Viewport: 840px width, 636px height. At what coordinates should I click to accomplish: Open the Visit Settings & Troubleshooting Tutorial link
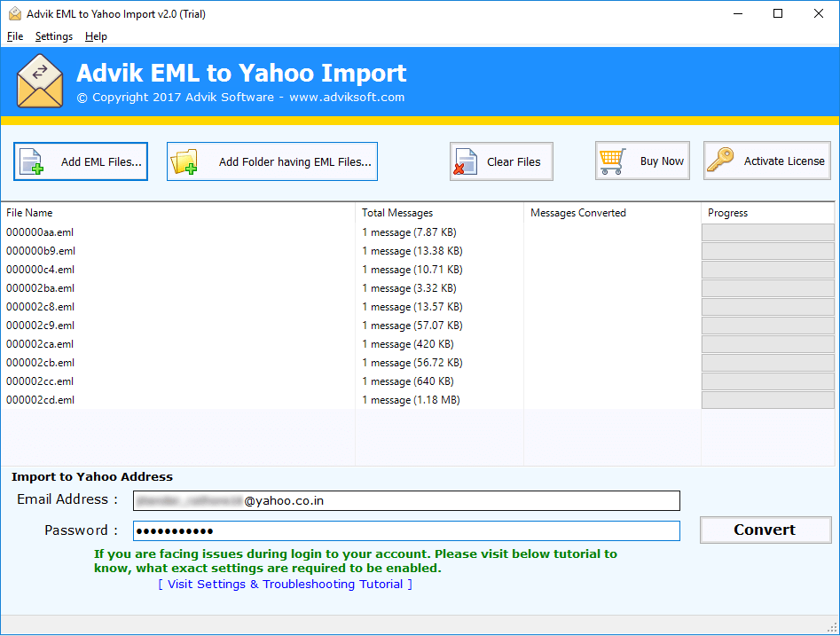click(x=285, y=584)
